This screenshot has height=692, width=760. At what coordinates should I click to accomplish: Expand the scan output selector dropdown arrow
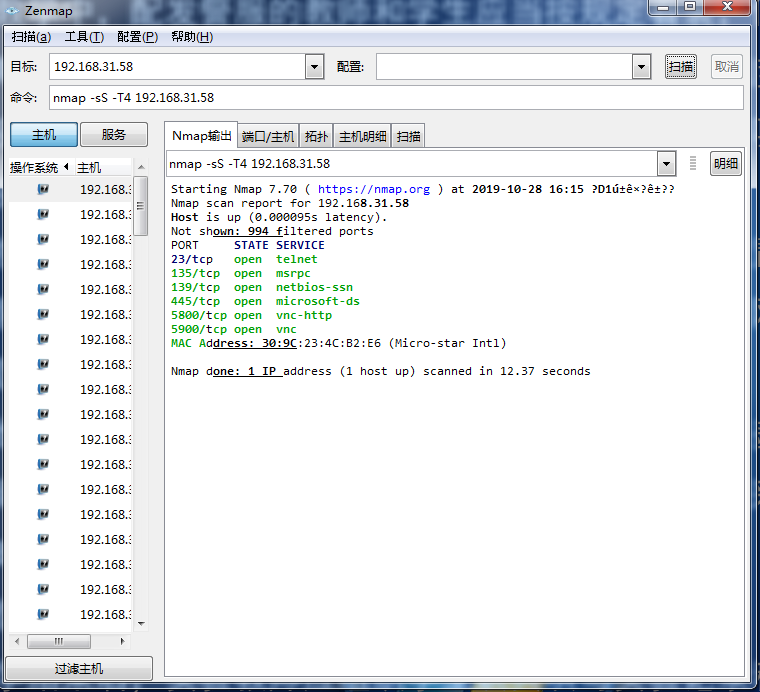tap(666, 164)
